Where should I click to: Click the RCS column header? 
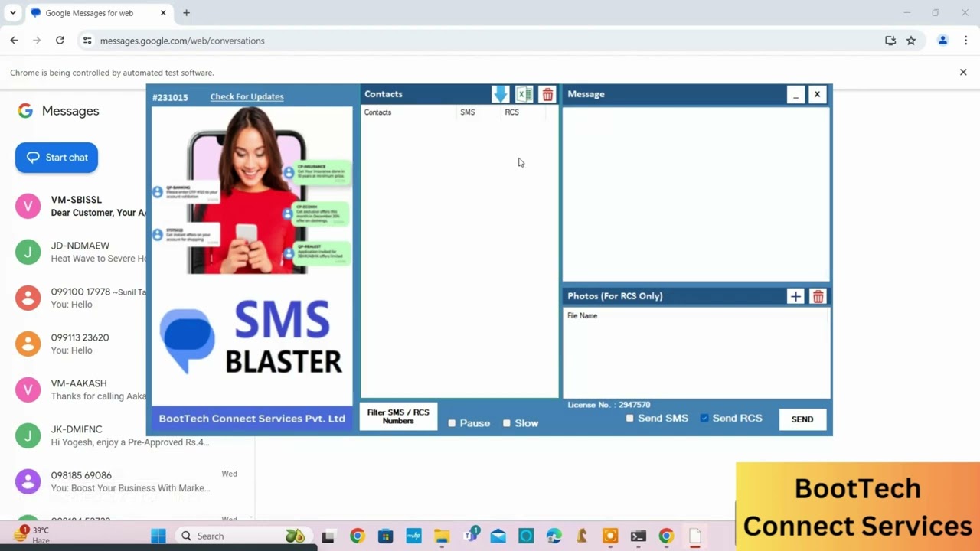point(523,112)
